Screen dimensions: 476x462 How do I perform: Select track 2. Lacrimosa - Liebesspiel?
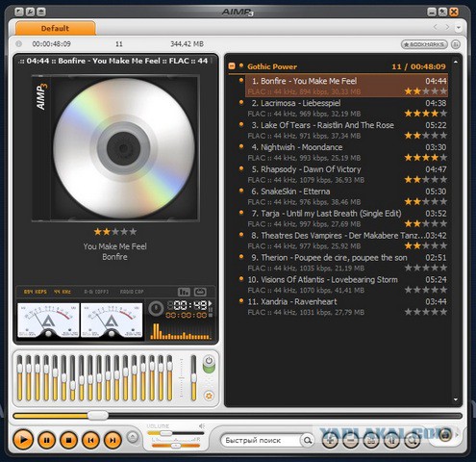tap(346, 108)
